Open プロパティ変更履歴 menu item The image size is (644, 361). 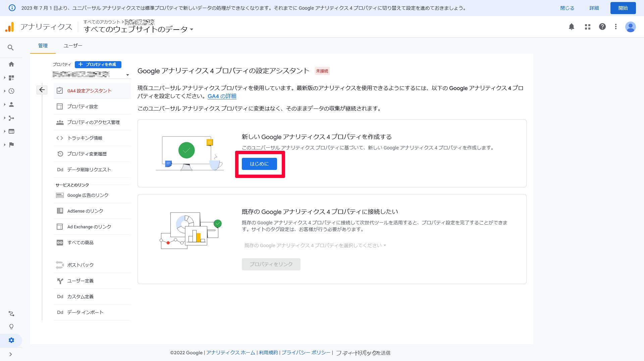92,154
